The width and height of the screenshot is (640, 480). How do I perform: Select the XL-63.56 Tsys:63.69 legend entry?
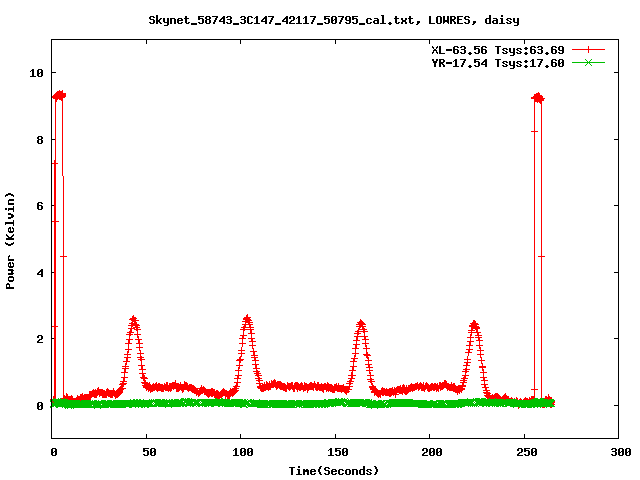(x=498, y=50)
